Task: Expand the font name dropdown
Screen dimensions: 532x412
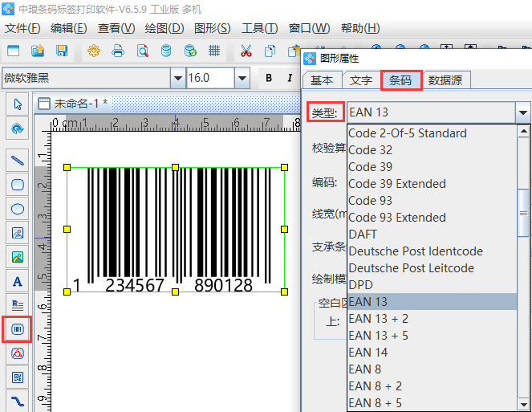Action: tap(177, 78)
